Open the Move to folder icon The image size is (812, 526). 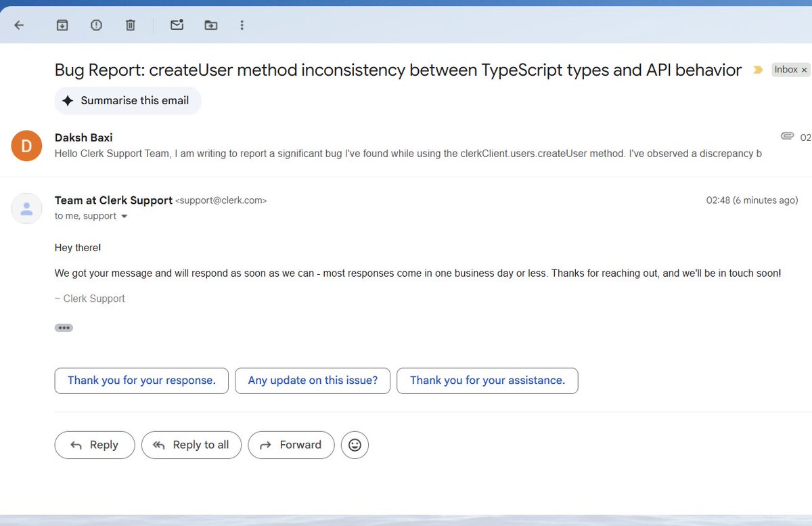pos(211,25)
